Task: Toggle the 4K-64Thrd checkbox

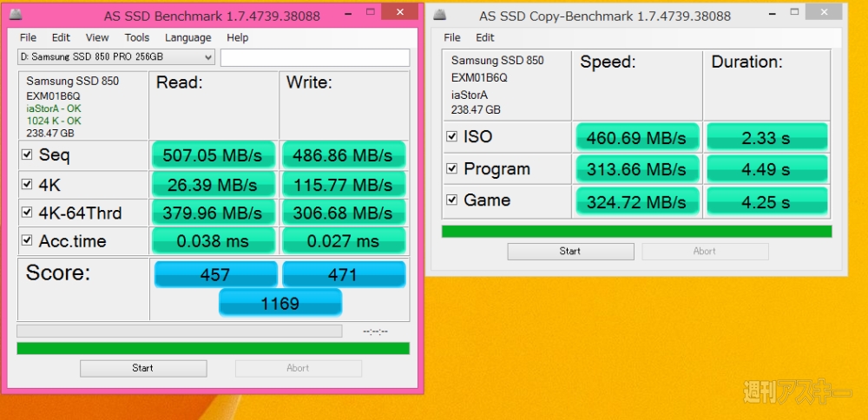Action: pos(27,212)
